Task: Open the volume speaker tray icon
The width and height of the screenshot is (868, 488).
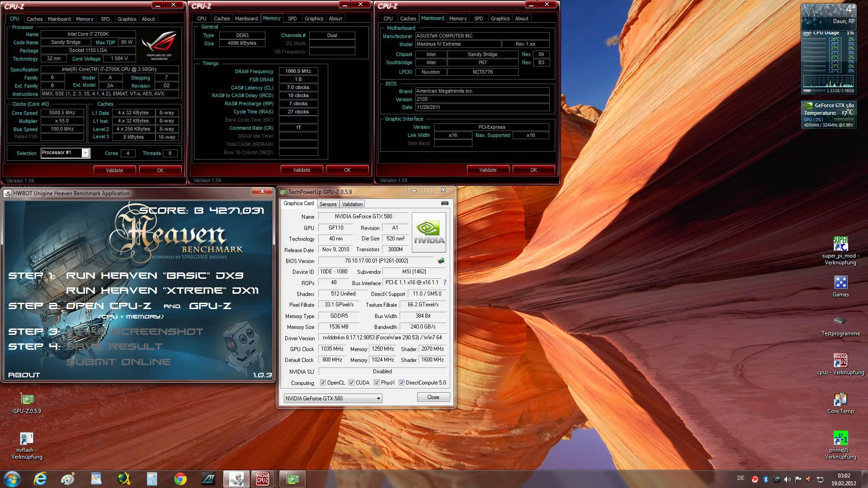Action: pos(788,479)
